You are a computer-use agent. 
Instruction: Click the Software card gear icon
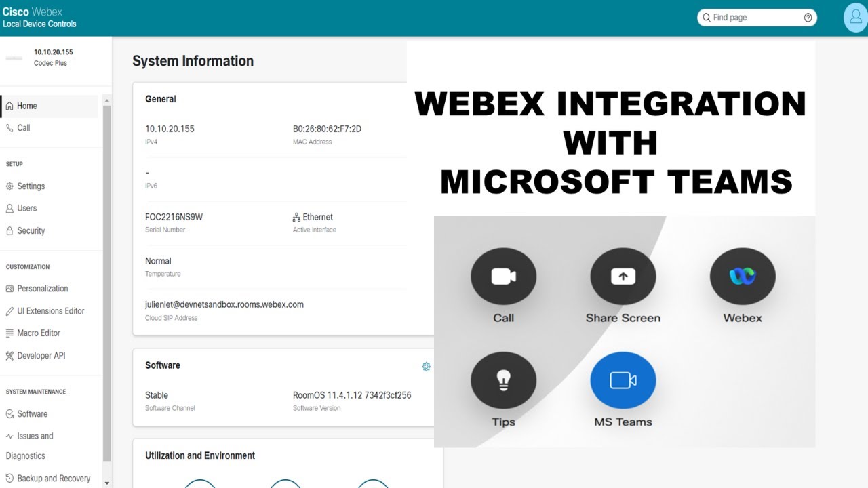click(x=426, y=367)
